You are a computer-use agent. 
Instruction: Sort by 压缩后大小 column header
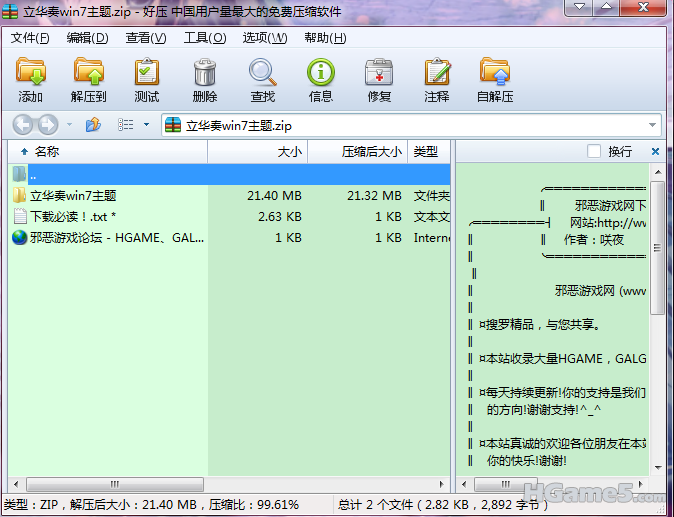click(358, 151)
